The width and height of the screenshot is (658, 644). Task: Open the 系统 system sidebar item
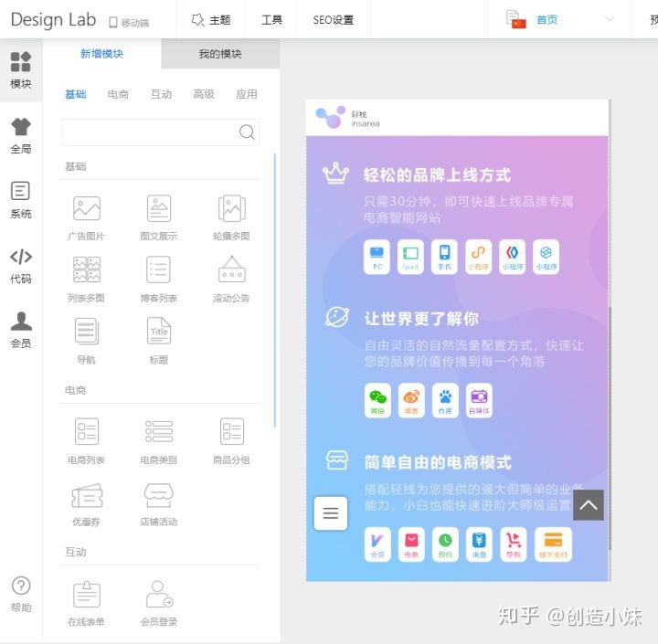click(x=20, y=200)
